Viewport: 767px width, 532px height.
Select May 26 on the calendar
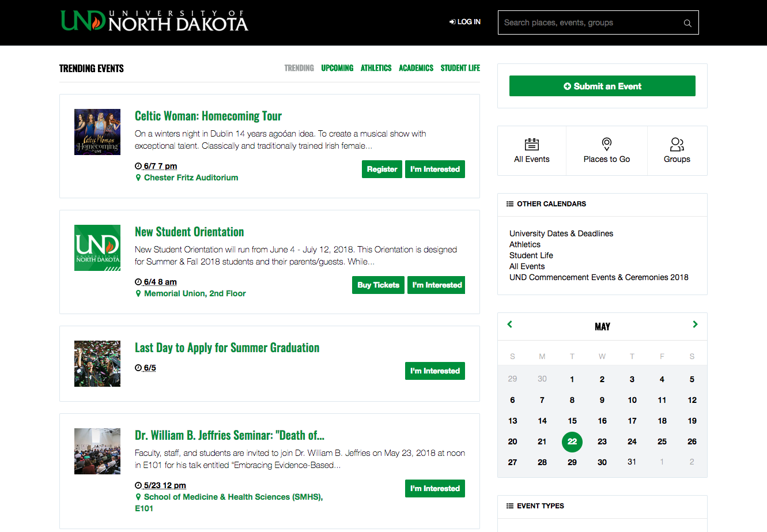pyautogui.click(x=692, y=442)
